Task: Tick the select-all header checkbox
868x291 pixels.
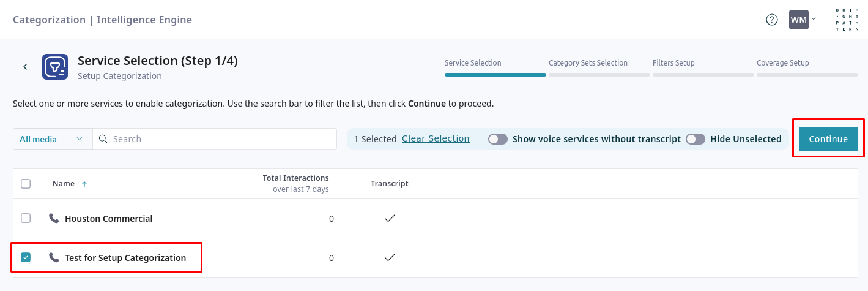Action: (x=26, y=183)
